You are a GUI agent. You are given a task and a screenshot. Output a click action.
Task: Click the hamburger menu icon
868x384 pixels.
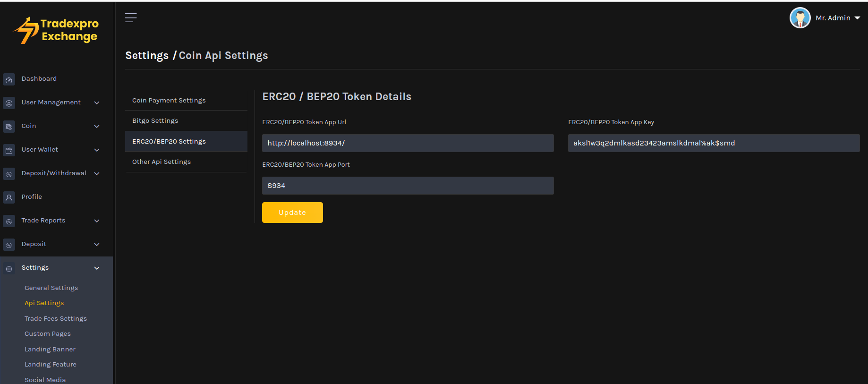click(131, 18)
